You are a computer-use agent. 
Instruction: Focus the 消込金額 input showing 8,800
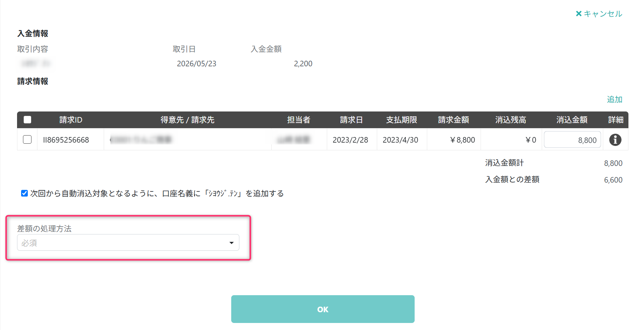tap(572, 140)
